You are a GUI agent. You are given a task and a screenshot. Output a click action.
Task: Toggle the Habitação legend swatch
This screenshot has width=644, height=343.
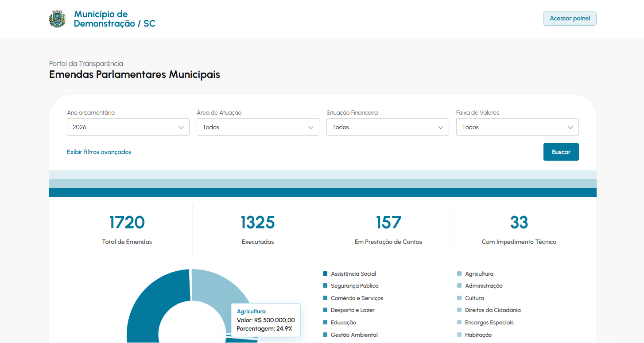459,335
